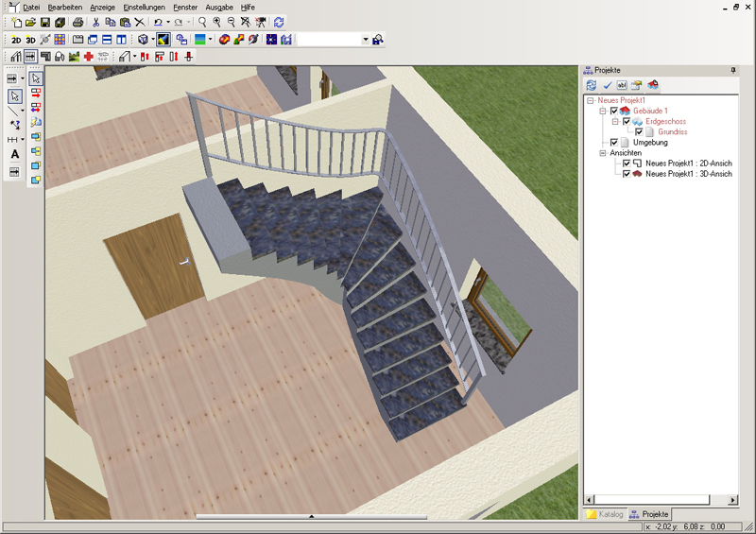Viewport: 756px width, 534px height.
Task: Uncheck the Gebäude 1 checkbox
Action: coord(614,112)
